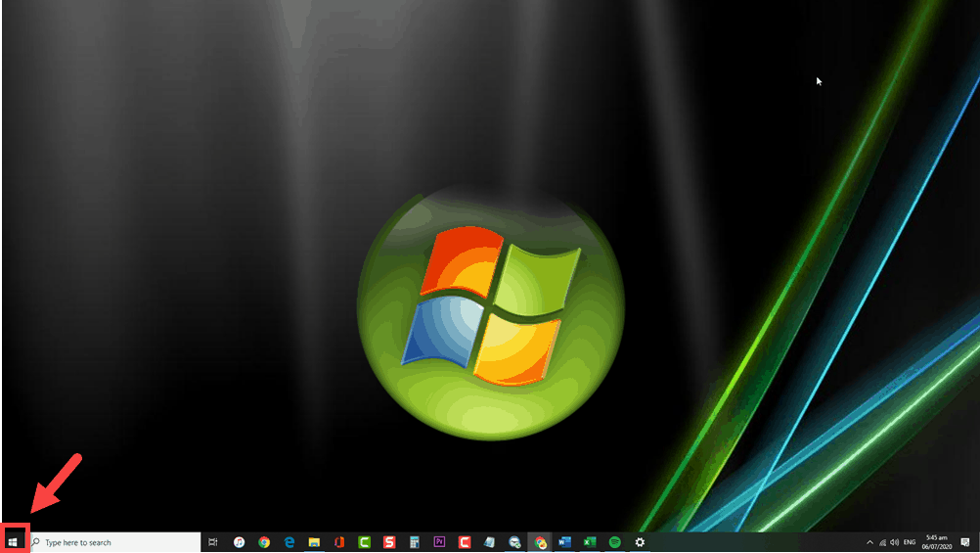The image size is (980, 553).
Task: Open Spotify from the taskbar
Action: tap(614, 542)
